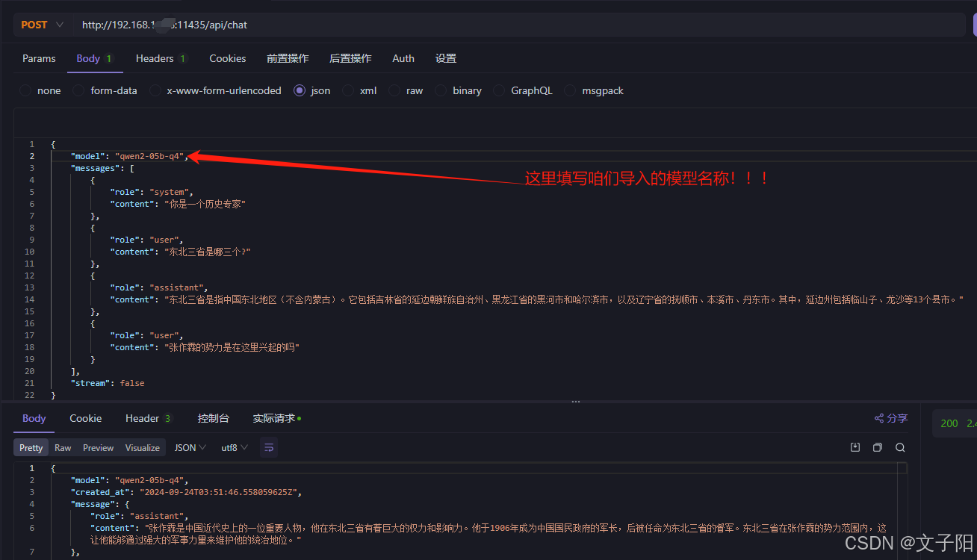This screenshot has height=560, width=977.
Task: Click the 200 status code
Action: coord(949,423)
